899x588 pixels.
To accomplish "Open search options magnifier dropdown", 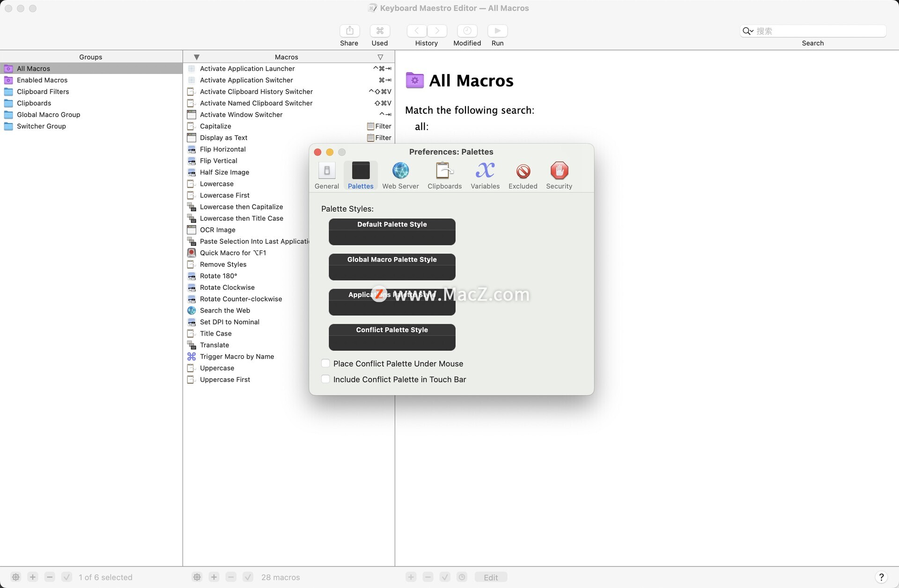I will coord(748,31).
